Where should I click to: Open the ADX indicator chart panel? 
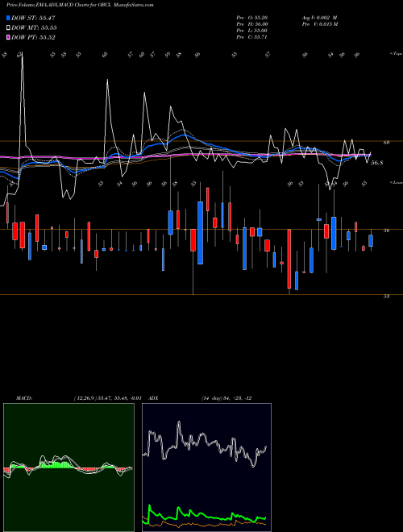tap(206, 468)
